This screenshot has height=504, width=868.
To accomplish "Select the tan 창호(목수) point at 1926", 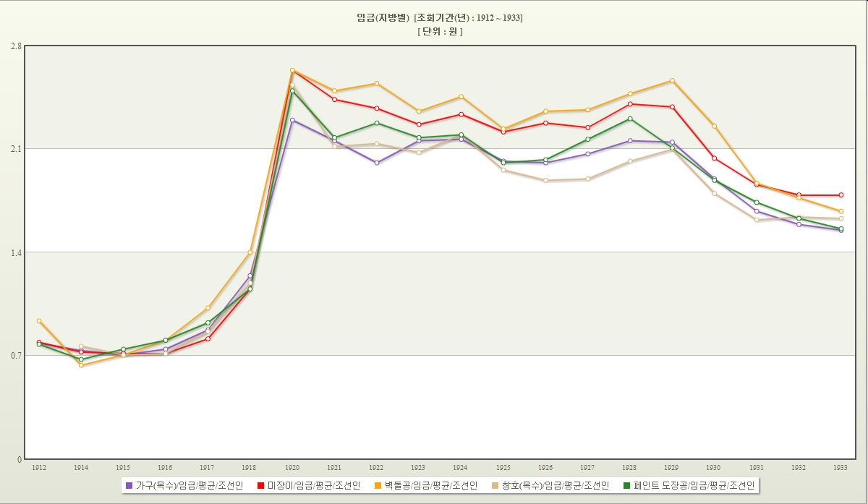I will pos(545,180).
